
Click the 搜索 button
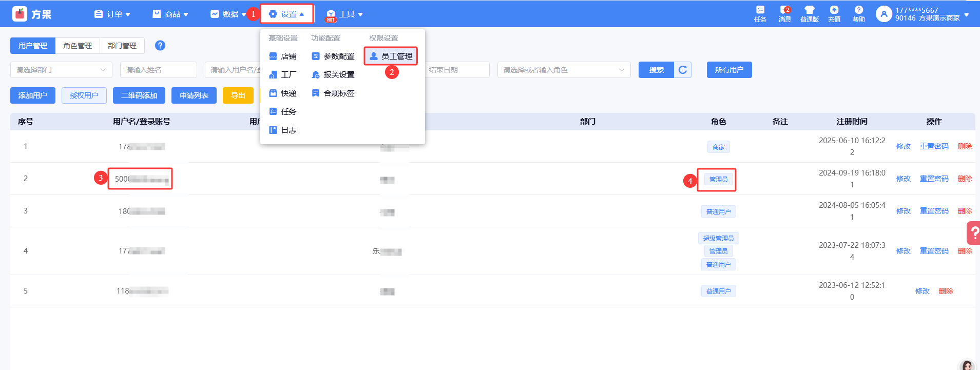coord(656,70)
